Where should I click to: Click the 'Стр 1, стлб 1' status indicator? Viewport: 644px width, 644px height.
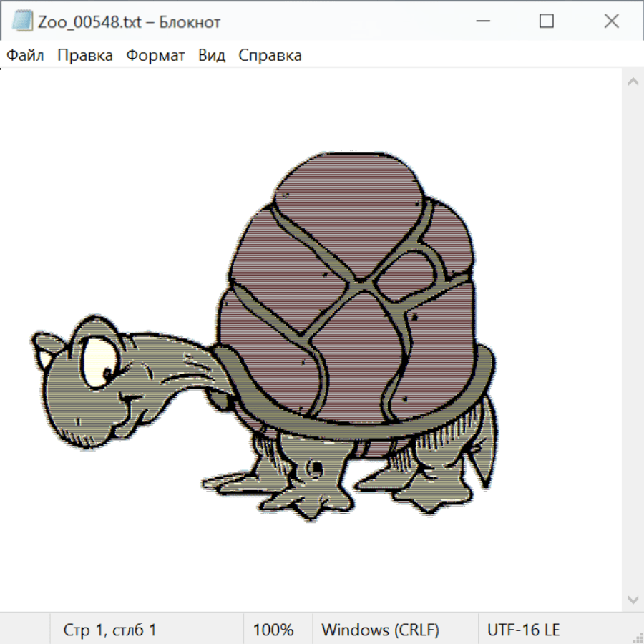[109, 630]
